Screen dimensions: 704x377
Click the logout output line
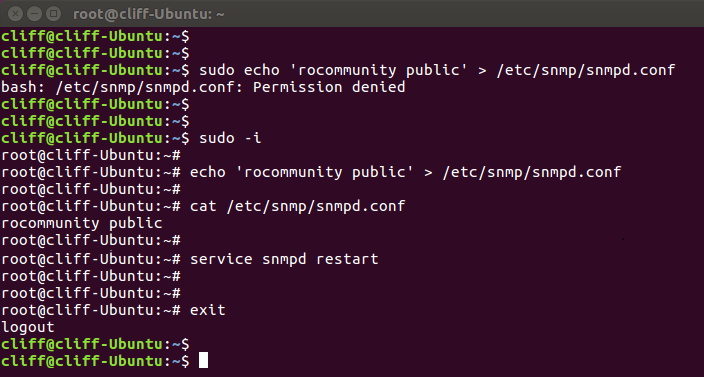tap(28, 327)
